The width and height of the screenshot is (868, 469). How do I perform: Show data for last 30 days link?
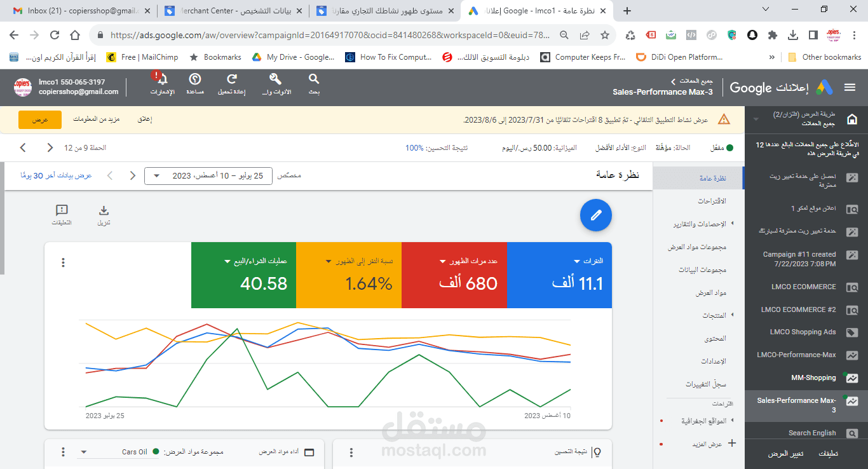(x=56, y=175)
